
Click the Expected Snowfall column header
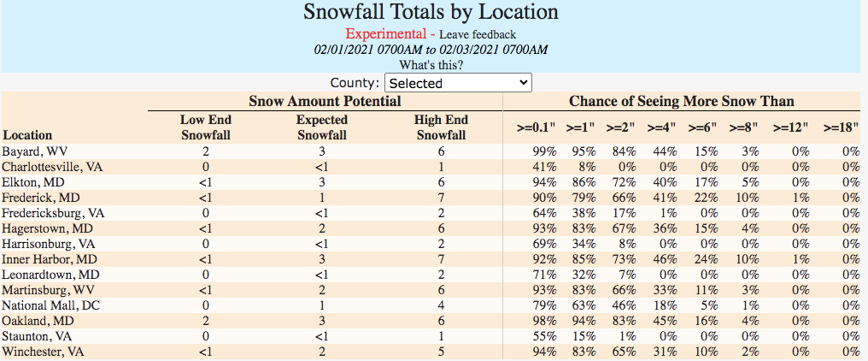point(322,127)
